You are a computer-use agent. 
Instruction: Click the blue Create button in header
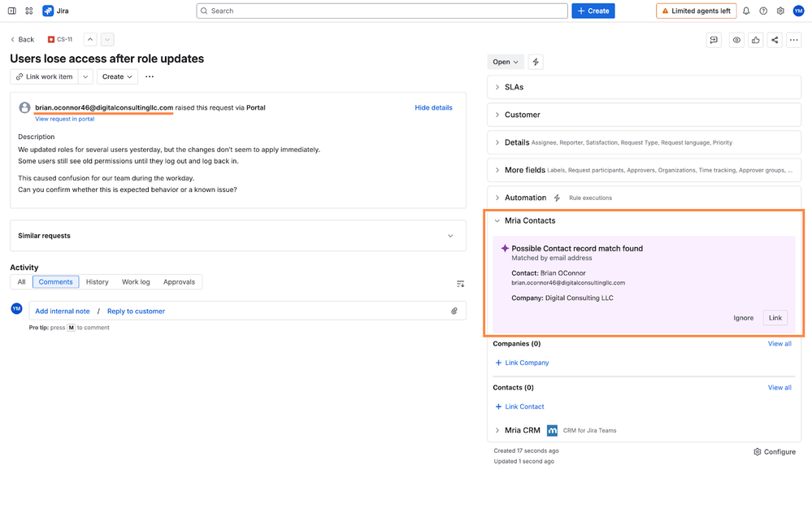593,11
